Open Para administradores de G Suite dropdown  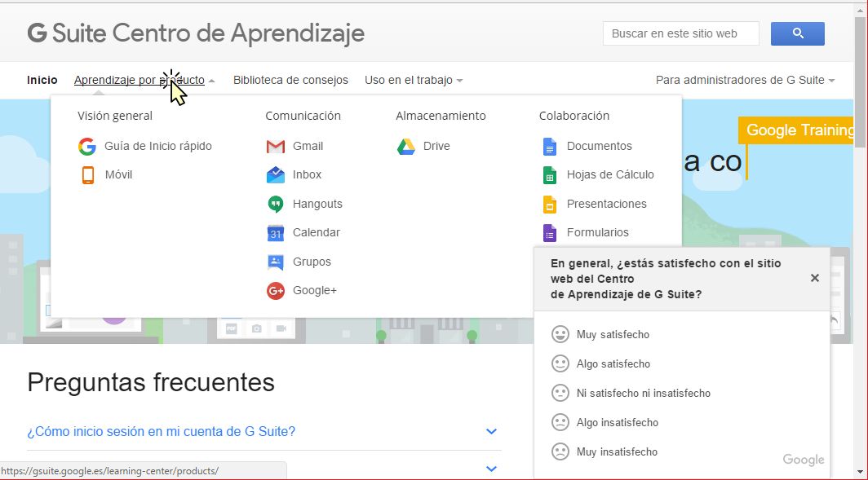pos(745,80)
